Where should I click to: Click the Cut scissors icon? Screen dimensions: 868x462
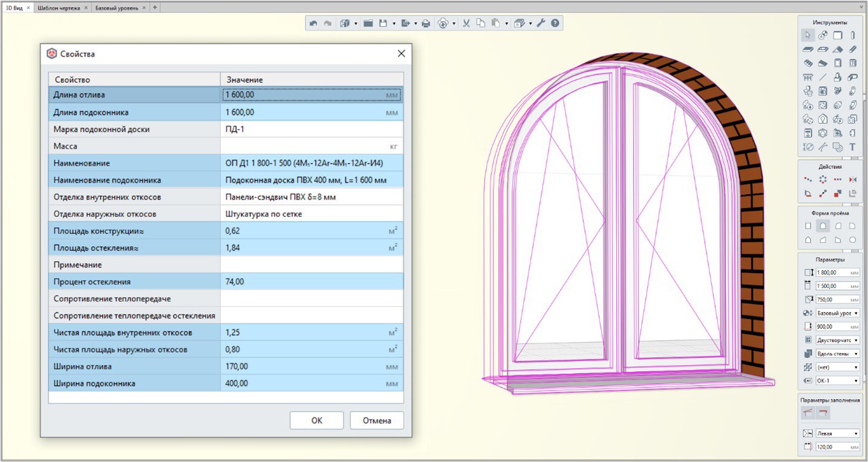pos(466,23)
